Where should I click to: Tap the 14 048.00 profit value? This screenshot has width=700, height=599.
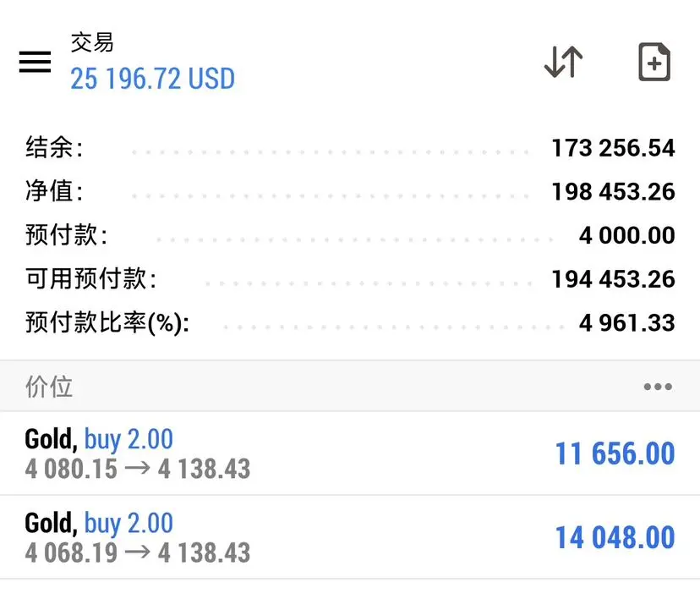[615, 537]
